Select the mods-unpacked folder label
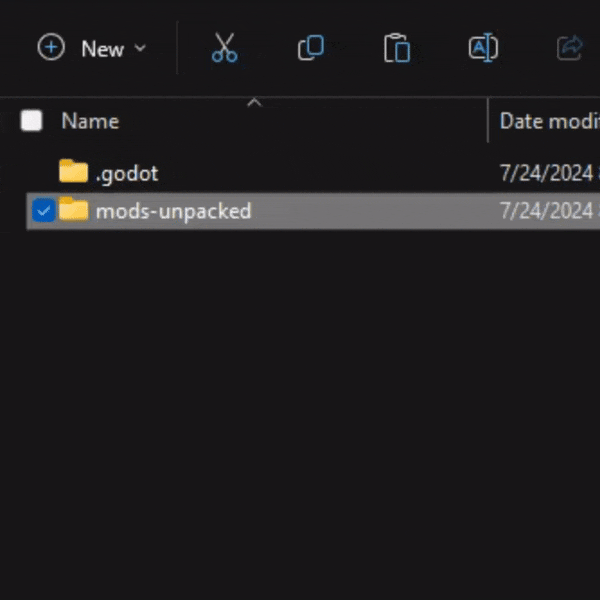Screen dimensions: 600x600 (x=173, y=211)
